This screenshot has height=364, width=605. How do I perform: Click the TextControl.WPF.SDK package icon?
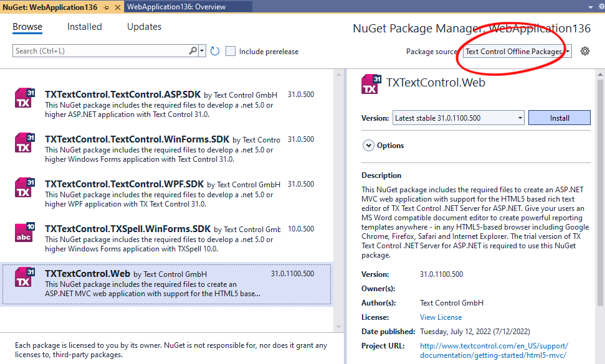[x=24, y=188]
